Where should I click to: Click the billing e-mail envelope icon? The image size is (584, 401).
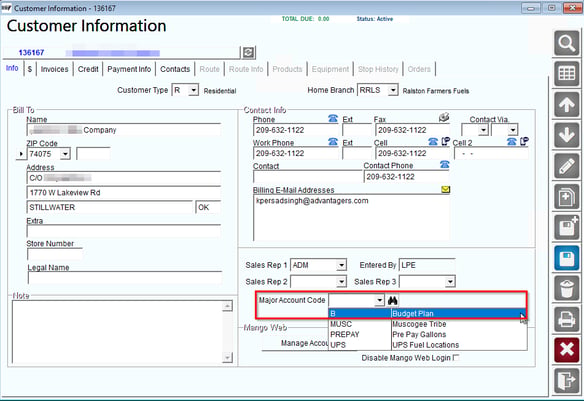(445, 190)
